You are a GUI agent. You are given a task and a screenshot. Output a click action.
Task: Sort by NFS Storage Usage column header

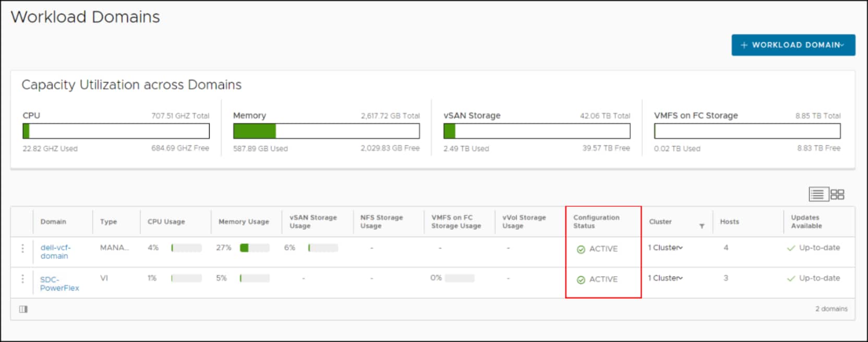pyautogui.click(x=381, y=221)
